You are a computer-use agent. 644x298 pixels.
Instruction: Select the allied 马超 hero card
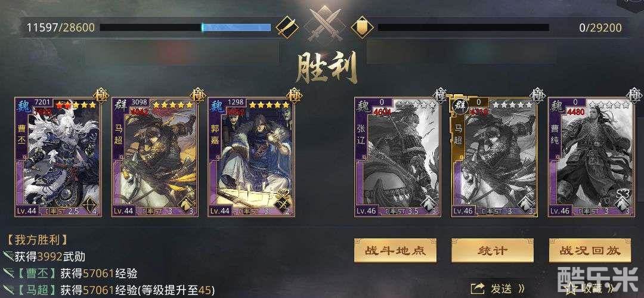click(155, 157)
